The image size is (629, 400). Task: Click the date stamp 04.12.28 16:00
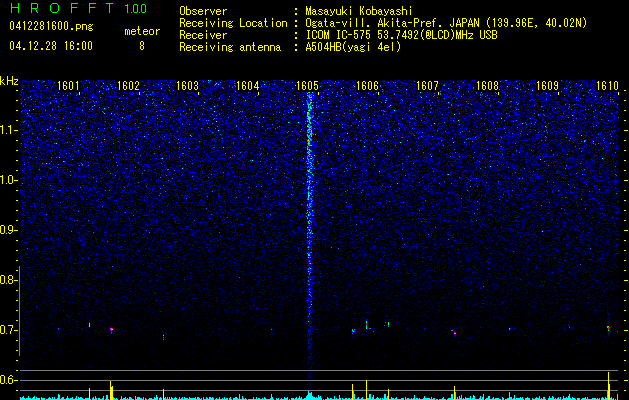(x=51, y=46)
